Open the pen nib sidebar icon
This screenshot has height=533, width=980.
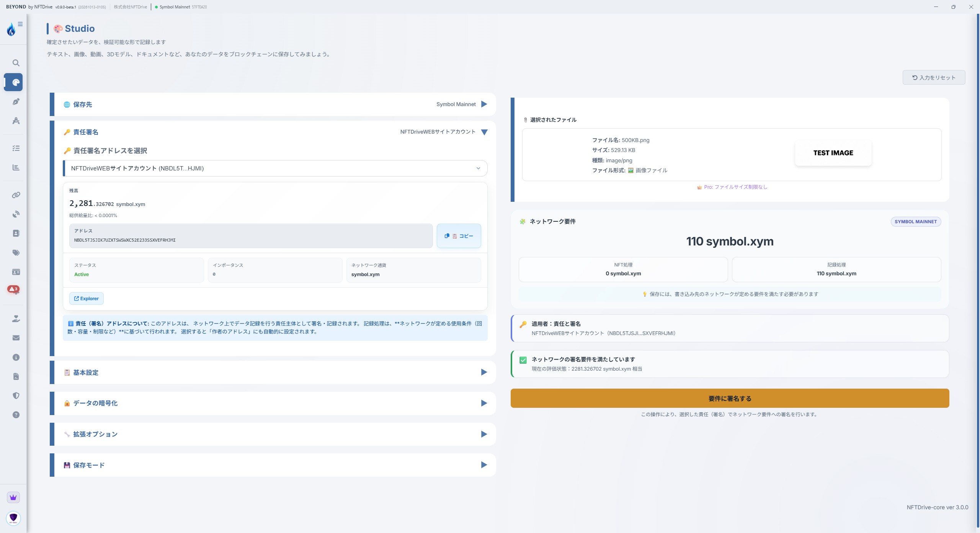tap(16, 101)
